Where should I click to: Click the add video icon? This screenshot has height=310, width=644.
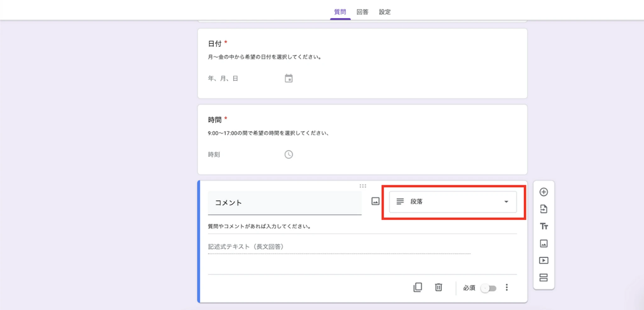click(x=544, y=260)
